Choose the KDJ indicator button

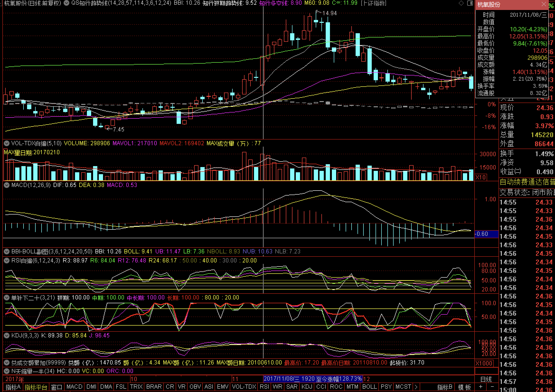[x=307, y=387]
